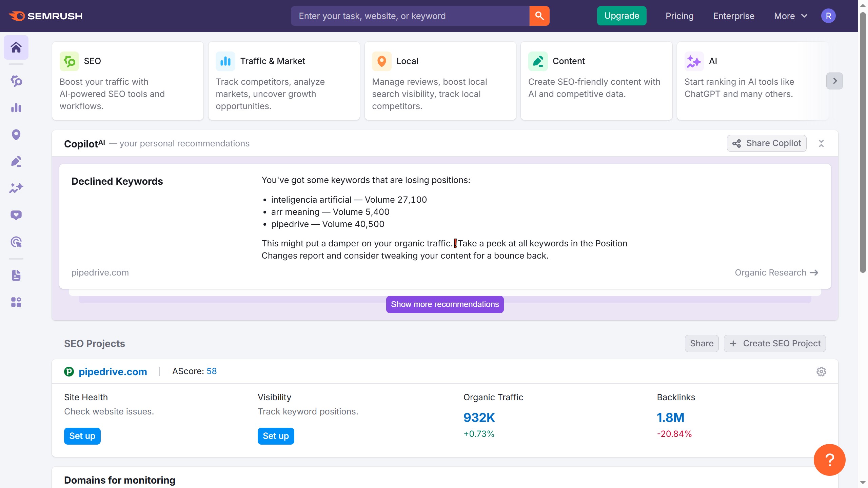The image size is (868, 488).
Task: Click the Local card pin icon
Action: 382,61
